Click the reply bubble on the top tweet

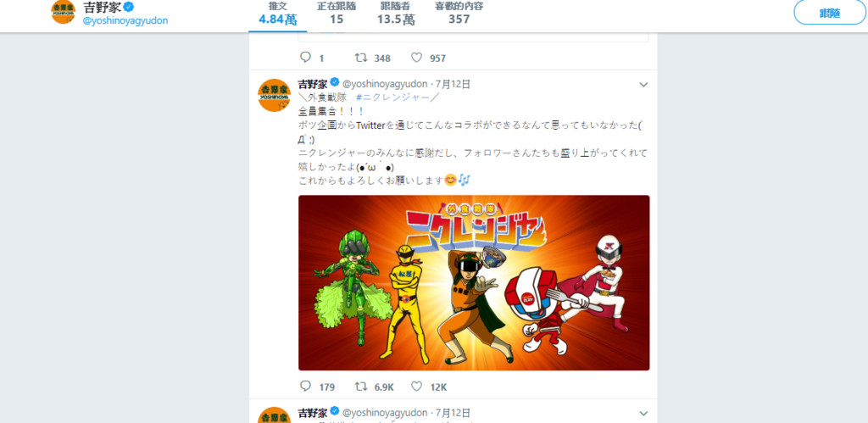pyautogui.click(x=305, y=58)
